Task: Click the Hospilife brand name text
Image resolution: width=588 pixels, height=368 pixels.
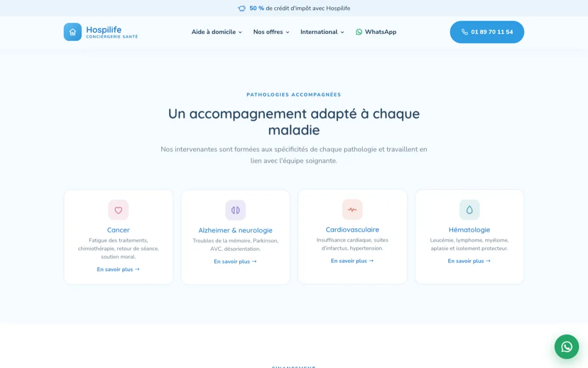Action: pos(104,29)
